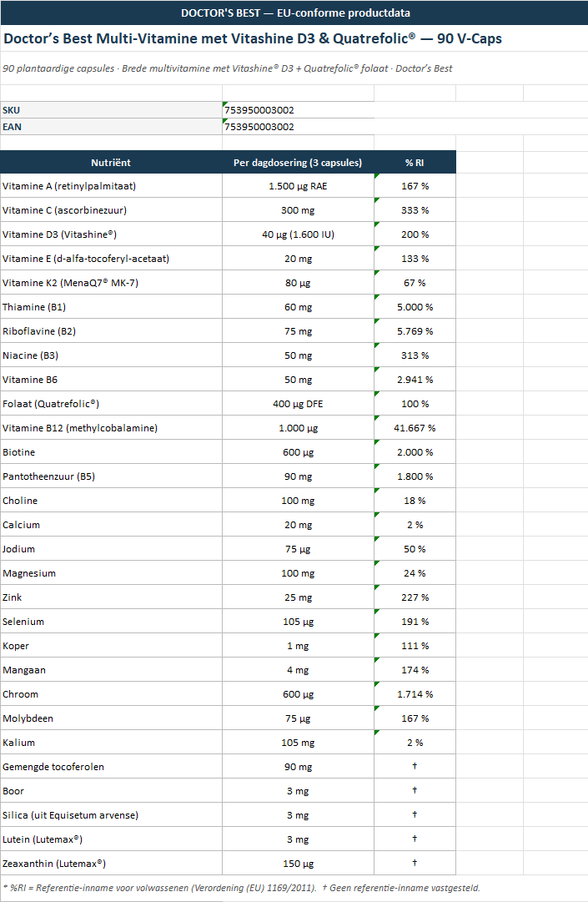Click the 80 µg dosage cell

coord(299,283)
